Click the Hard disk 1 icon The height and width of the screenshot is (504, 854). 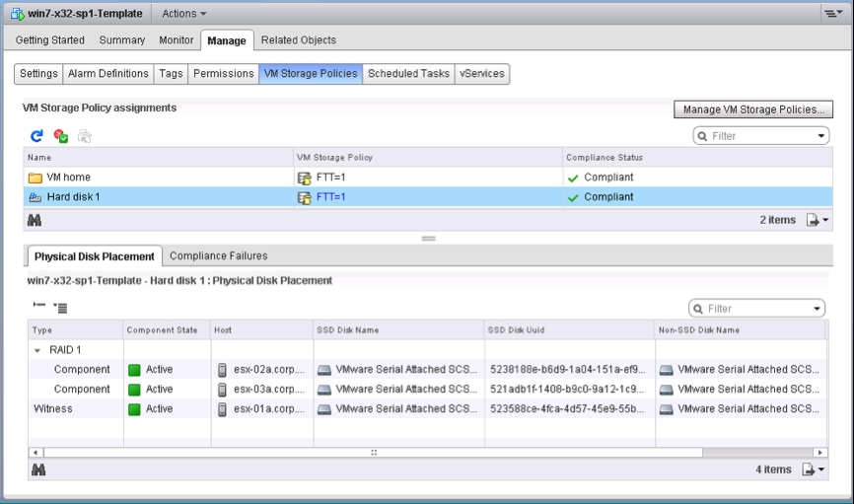[x=36, y=197]
